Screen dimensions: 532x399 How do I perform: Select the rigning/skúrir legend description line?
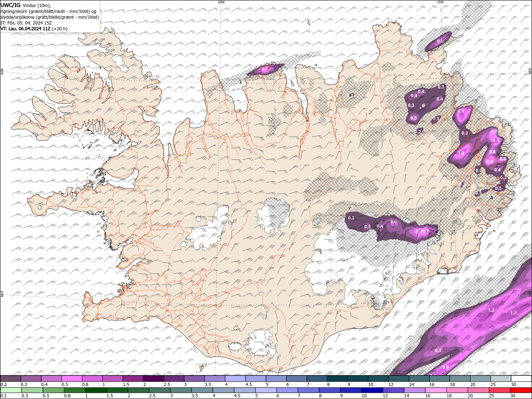point(48,11)
